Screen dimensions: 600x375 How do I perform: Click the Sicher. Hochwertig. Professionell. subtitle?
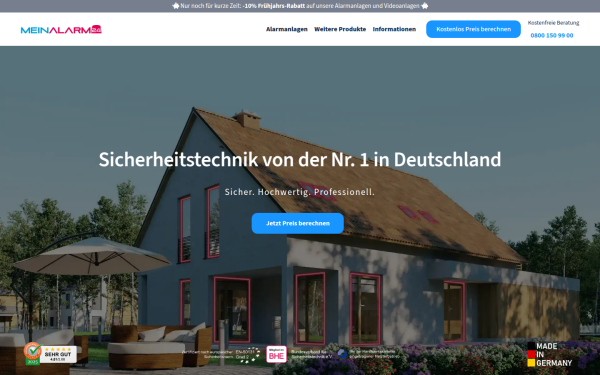(300, 192)
